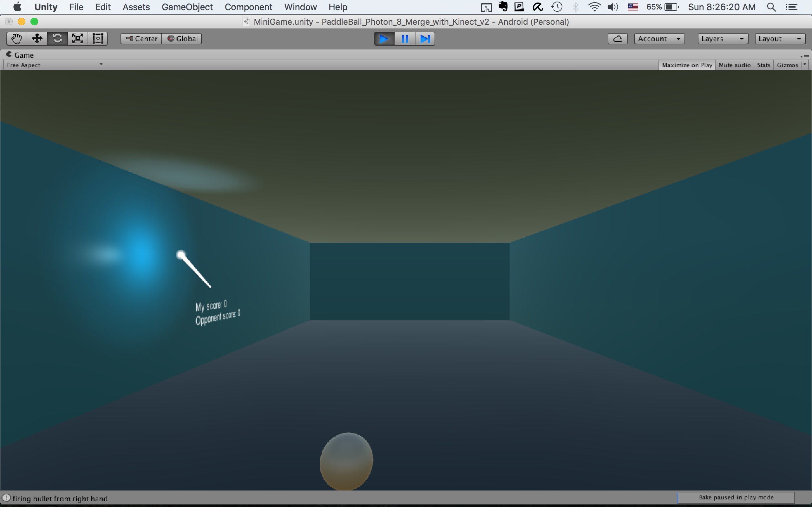The height and width of the screenshot is (507, 812).
Task: Advance one frame with the Step button
Action: click(425, 39)
